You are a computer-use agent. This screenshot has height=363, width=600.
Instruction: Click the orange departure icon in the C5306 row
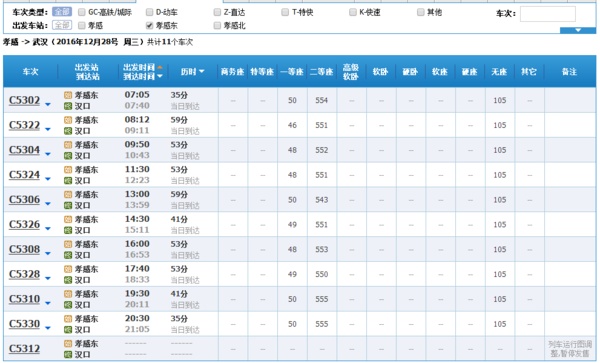(x=68, y=195)
